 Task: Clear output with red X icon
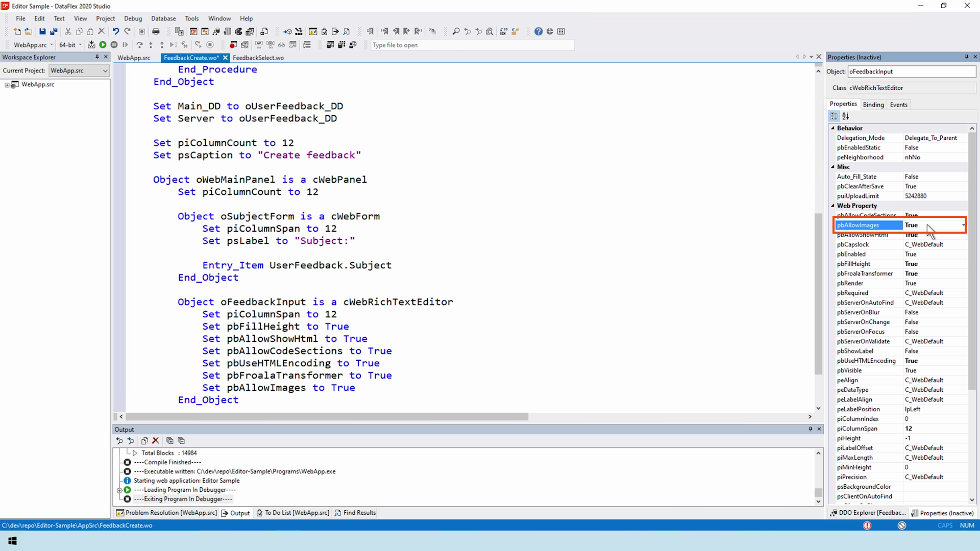point(156,441)
